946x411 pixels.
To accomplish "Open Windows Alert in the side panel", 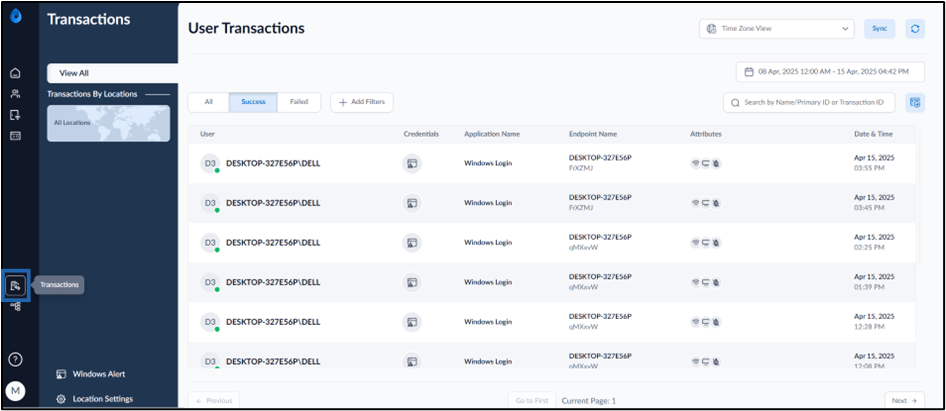I will [92, 374].
